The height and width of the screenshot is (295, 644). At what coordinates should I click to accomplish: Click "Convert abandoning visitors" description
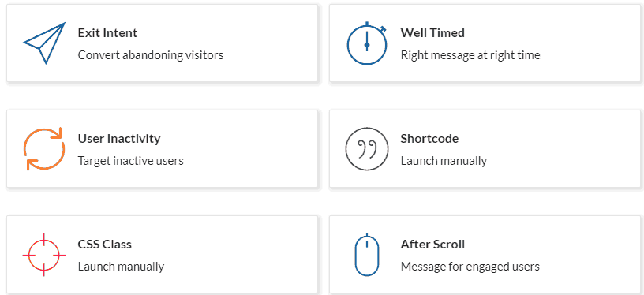151,55
